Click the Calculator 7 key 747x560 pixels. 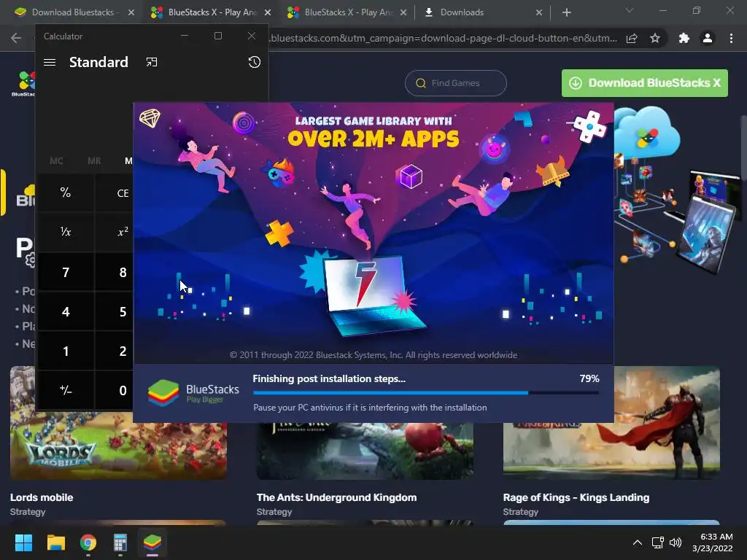pyautogui.click(x=66, y=272)
